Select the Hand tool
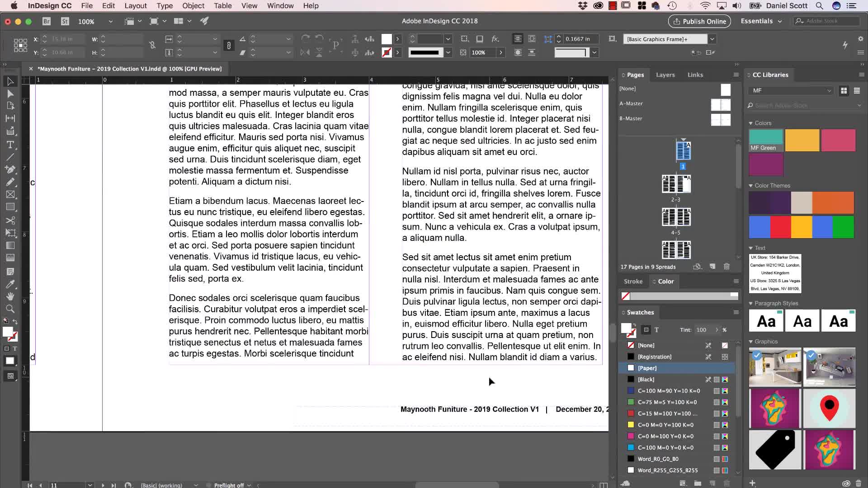Screen dimensions: 868x488 click(x=10, y=296)
